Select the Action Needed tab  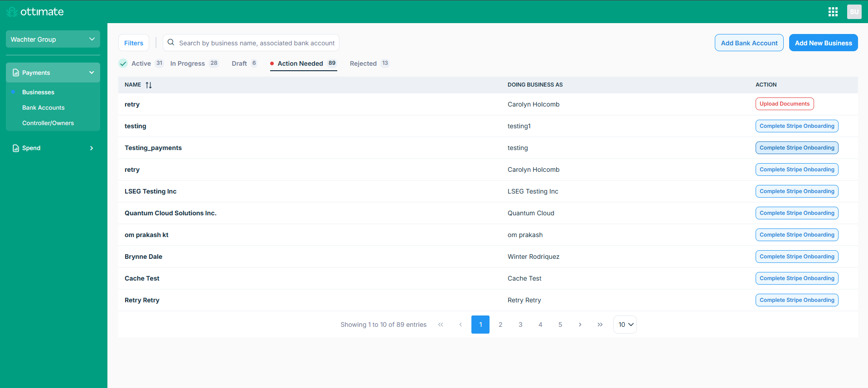pos(304,63)
